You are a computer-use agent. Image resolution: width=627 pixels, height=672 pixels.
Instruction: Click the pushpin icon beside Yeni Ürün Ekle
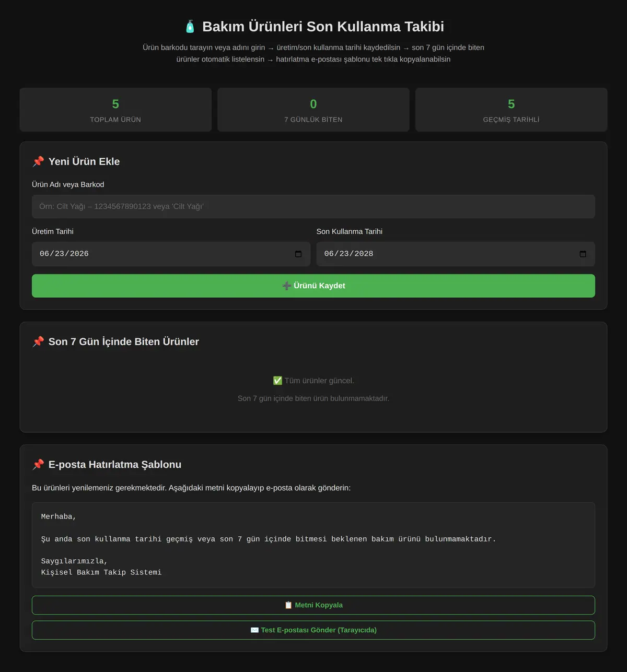[38, 161]
